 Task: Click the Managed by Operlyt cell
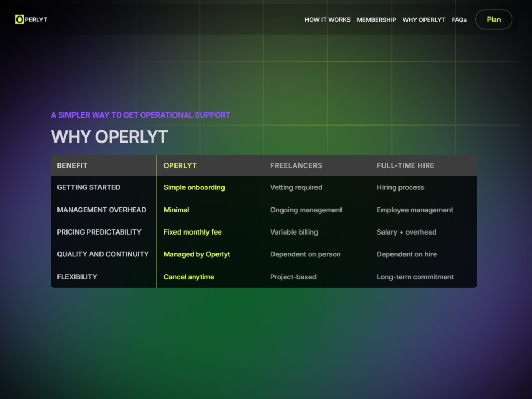tap(197, 254)
